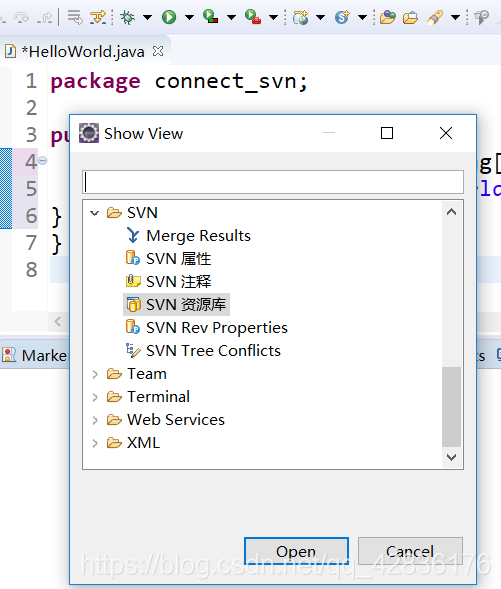Click the view list scrollbar thumb

coord(451,407)
